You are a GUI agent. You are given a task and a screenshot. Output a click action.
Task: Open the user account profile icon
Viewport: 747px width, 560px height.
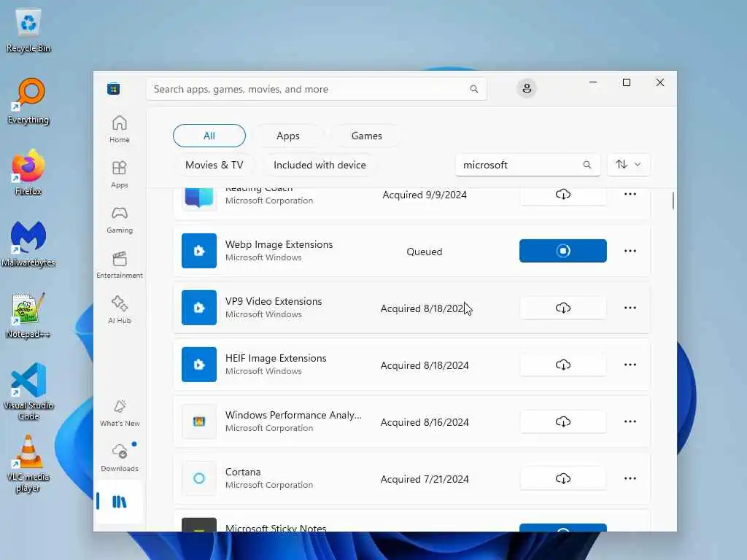pos(527,88)
